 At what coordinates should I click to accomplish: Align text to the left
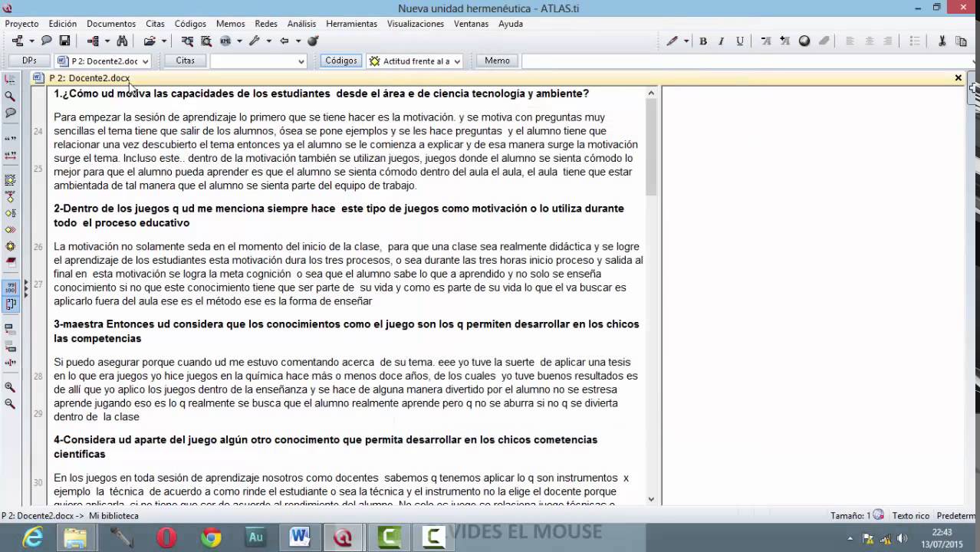click(x=850, y=41)
